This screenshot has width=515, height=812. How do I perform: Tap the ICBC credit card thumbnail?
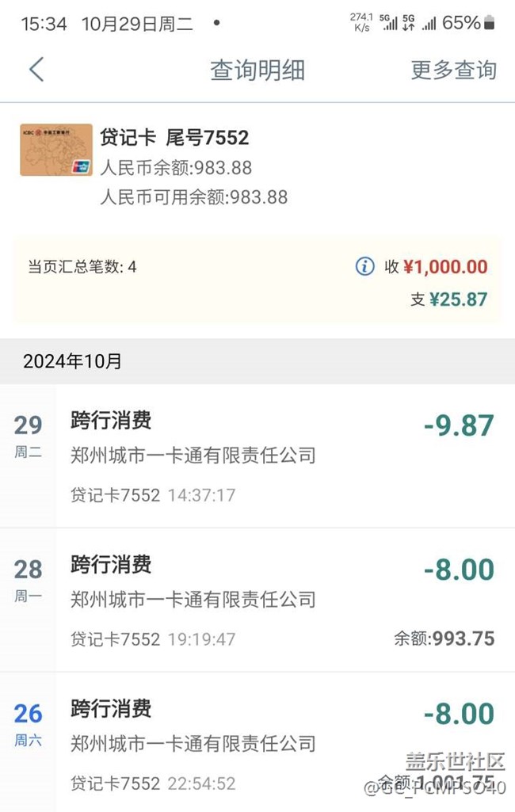point(56,150)
